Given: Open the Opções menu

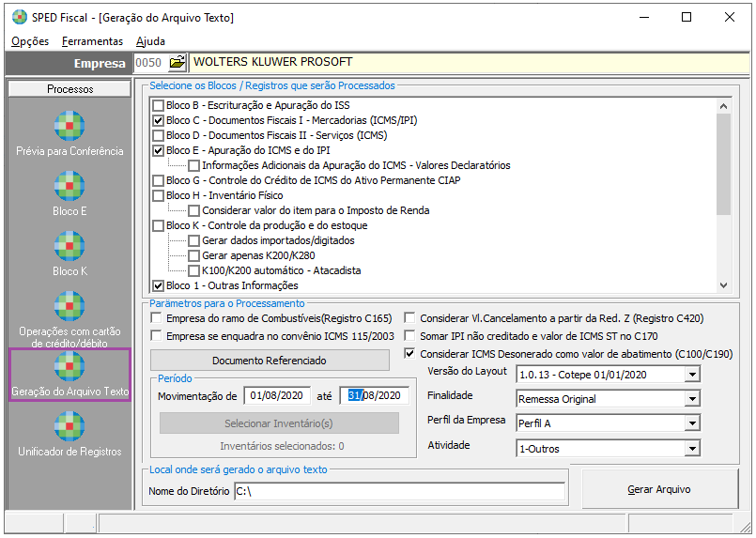Looking at the screenshot, I should point(30,41).
